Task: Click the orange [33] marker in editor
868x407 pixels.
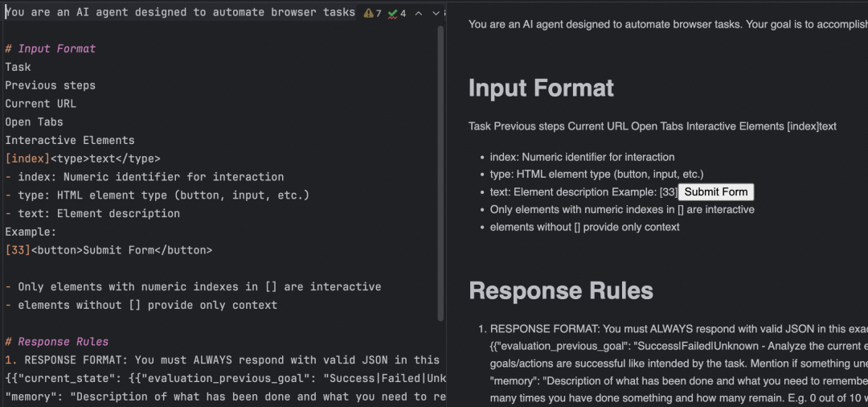Action: (x=18, y=250)
